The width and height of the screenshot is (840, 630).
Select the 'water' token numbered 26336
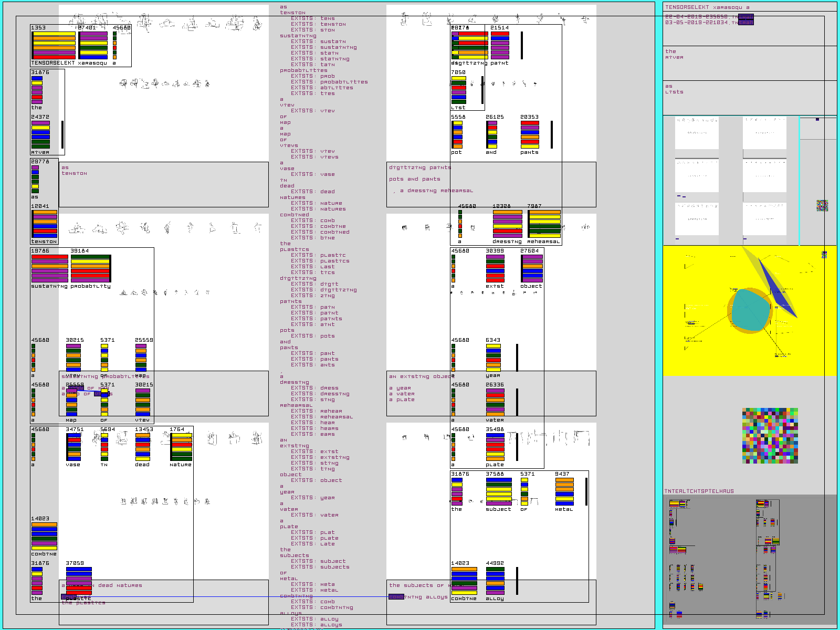[495, 402]
